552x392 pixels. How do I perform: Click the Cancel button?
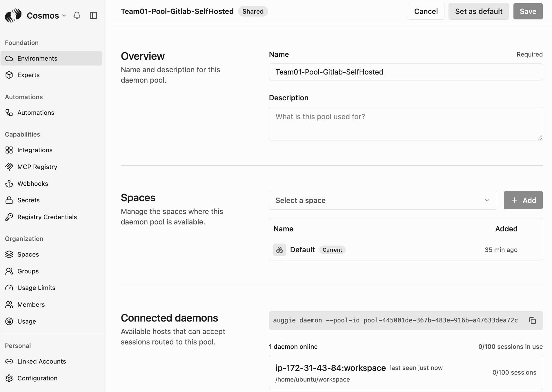point(426,11)
